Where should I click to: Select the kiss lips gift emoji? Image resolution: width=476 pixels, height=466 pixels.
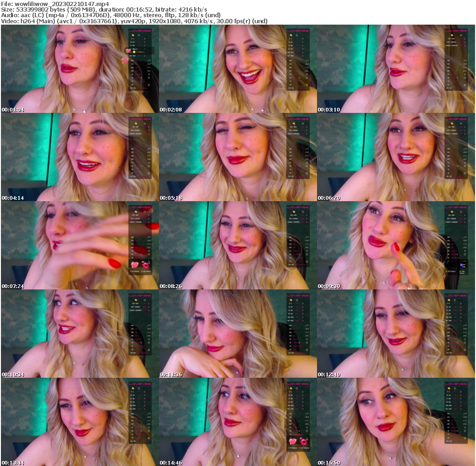pyautogui.click(x=146, y=265)
